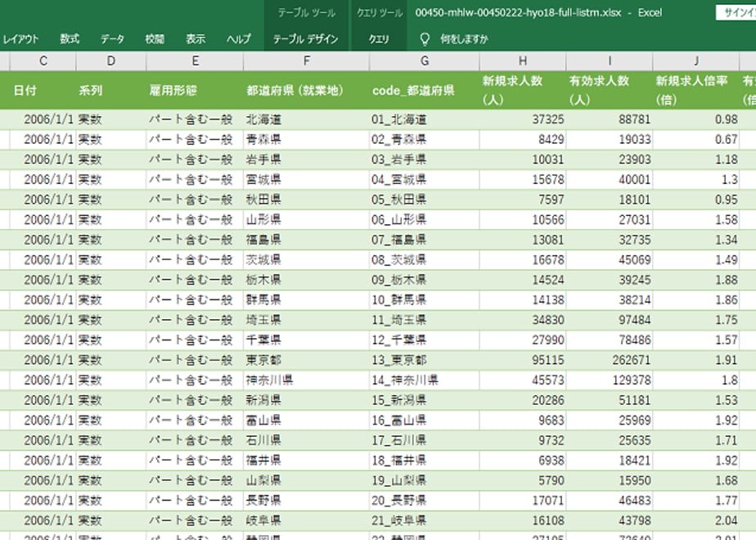Click the サインイン button
This screenshot has width=756, height=540.
pyautogui.click(x=736, y=12)
